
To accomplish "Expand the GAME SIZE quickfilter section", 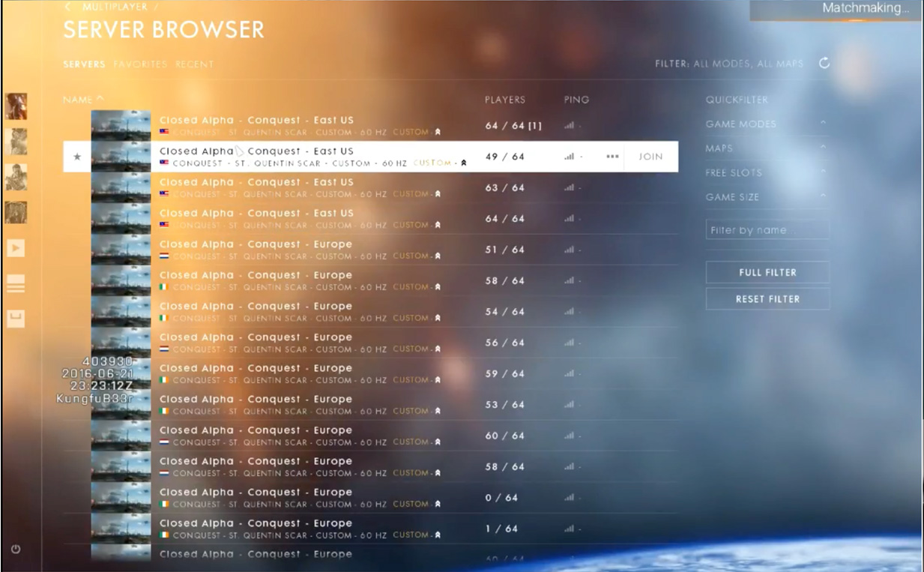I will (x=766, y=197).
